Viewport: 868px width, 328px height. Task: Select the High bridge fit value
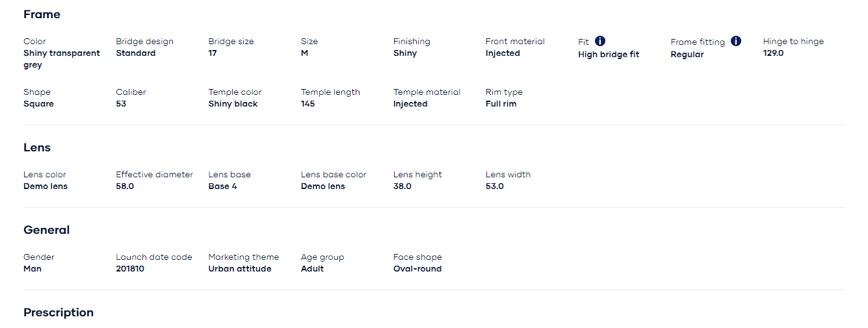tap(609, 55)
